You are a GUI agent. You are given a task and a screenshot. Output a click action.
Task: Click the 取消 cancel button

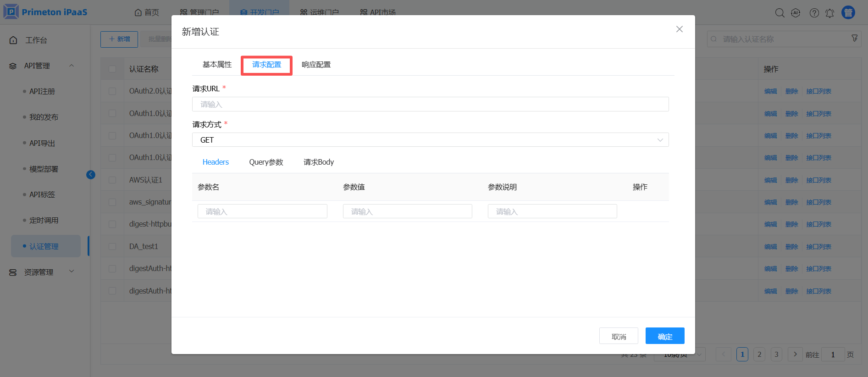[x=619, y=336]
